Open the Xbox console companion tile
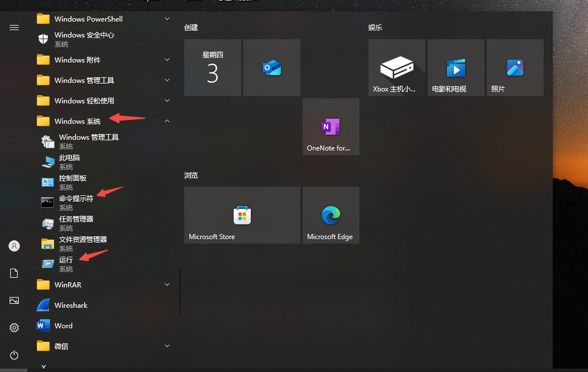 pyautogui.click(x=396, y=68)
